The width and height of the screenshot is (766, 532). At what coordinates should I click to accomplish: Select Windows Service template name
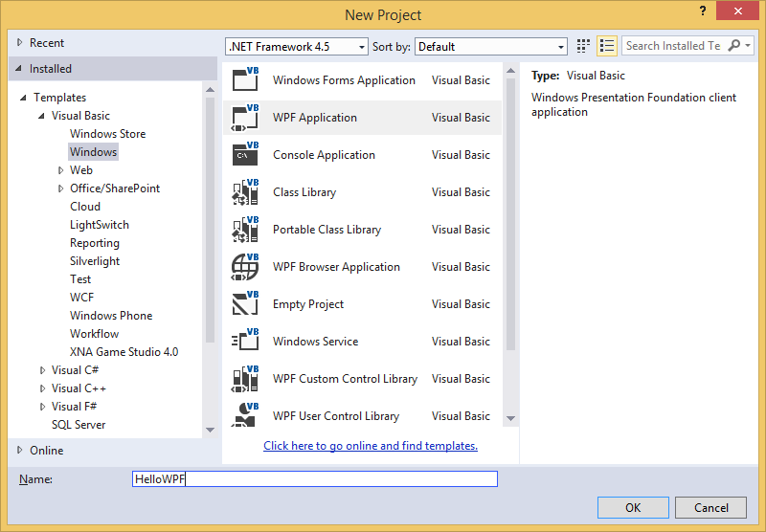pos(316,342)
